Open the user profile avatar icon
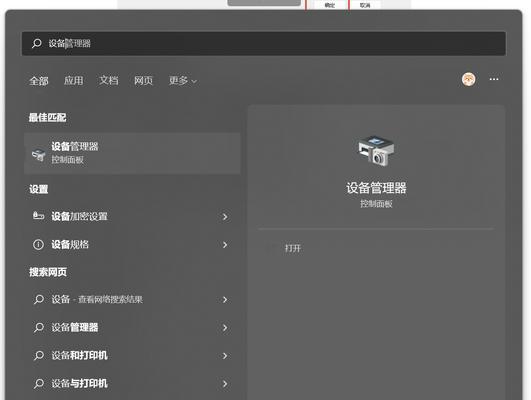Image resolution: width=531 pixels, height=400 pixels. 468,80
